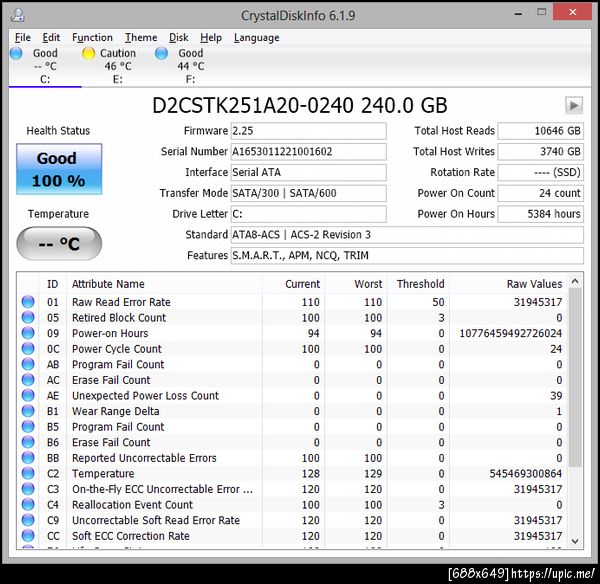Viewport: 600px width, 584px height.
Task: Select the Wear Range Delta attribute name
Action: click(116, 411)
